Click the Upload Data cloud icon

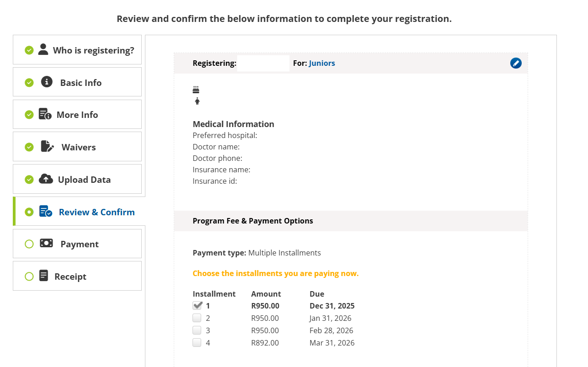[x=46, y=179]
